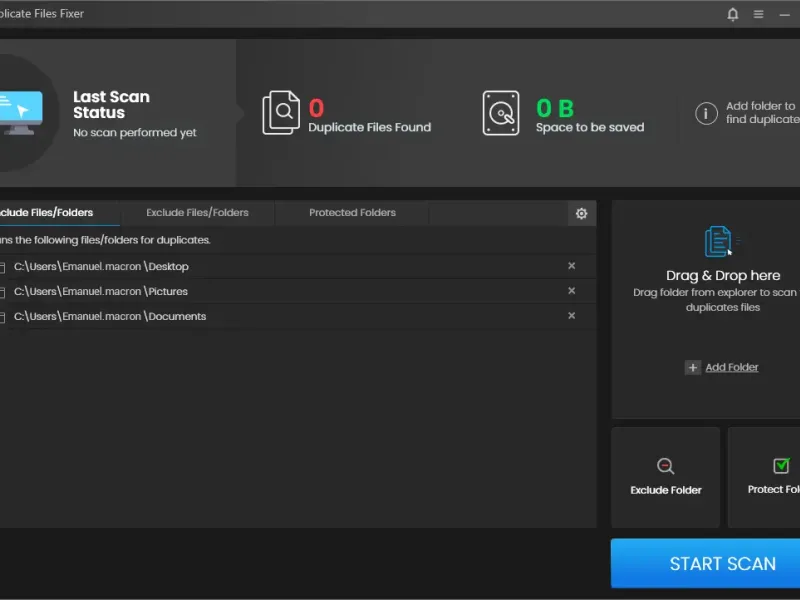
Task: Click the Add Folder link
Action: [x=732, y=367]
